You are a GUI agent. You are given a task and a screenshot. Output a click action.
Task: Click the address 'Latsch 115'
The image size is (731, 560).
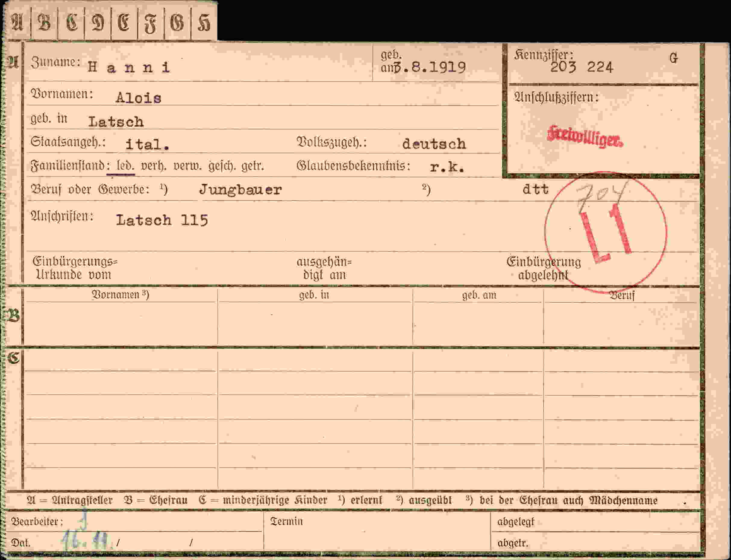[162, 220]
